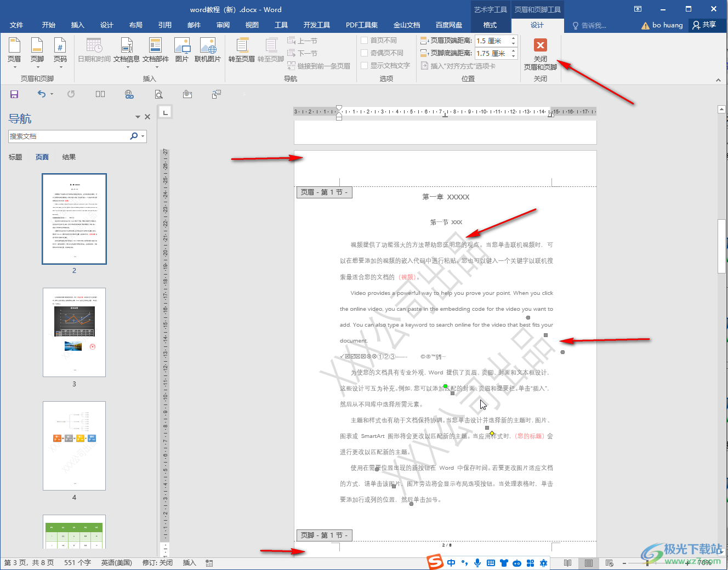This screenshot has width=728, height=570.
Task: Click the 共享 share button
Action: point(704,25)
